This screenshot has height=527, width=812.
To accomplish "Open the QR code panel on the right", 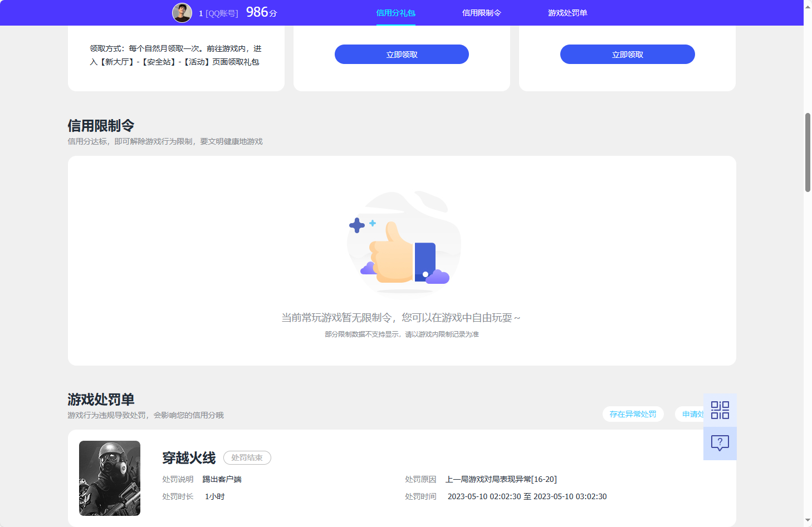I will pyautogui.click(x=720, y=410).
